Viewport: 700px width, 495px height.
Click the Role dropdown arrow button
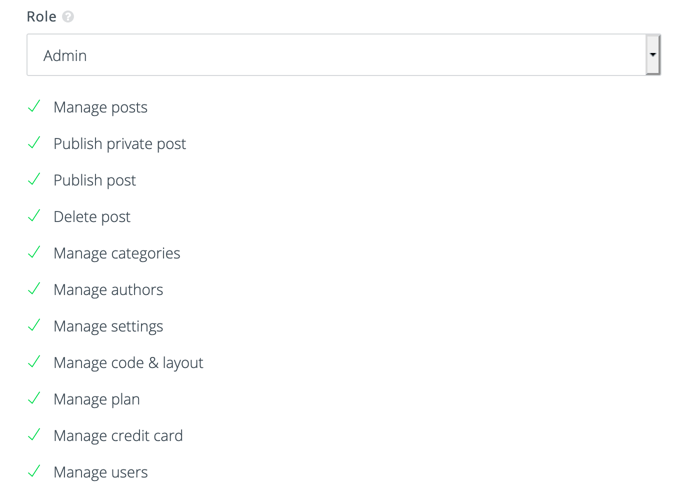tap(653, 55)
